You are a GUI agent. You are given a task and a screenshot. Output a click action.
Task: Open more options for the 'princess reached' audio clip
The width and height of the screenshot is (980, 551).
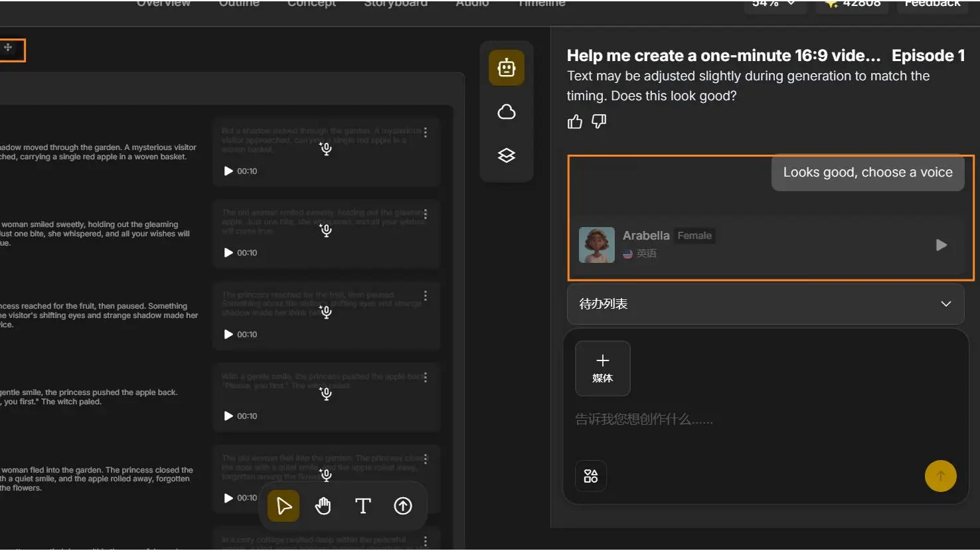pos(426,295)
